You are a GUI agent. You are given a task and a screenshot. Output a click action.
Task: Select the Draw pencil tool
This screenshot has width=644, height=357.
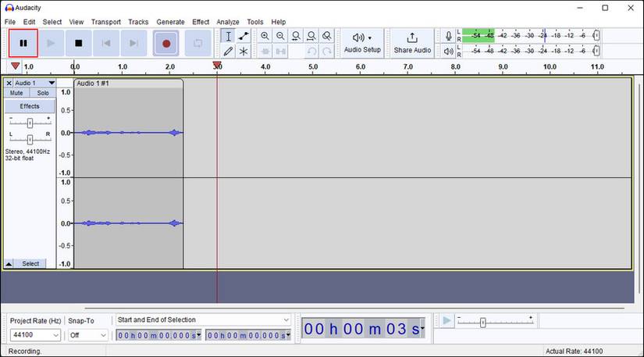(229, 52)
